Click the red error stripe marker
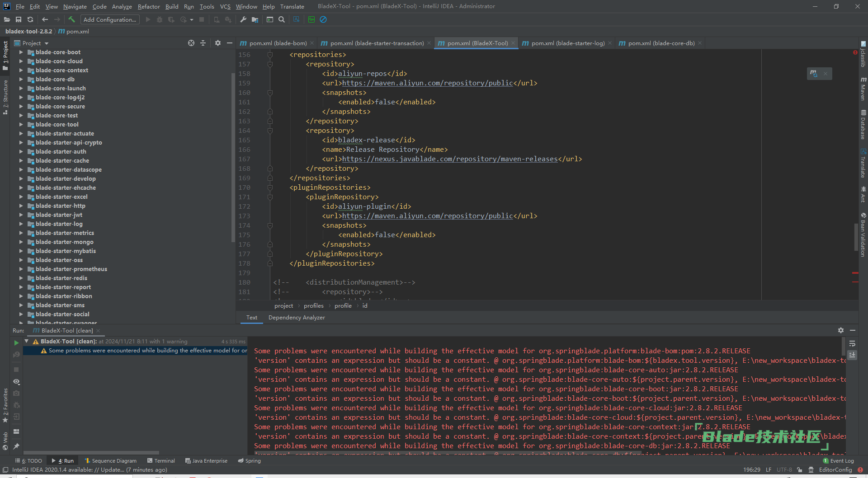This screenshot has width=868, height=478. (x=855, y=273)
